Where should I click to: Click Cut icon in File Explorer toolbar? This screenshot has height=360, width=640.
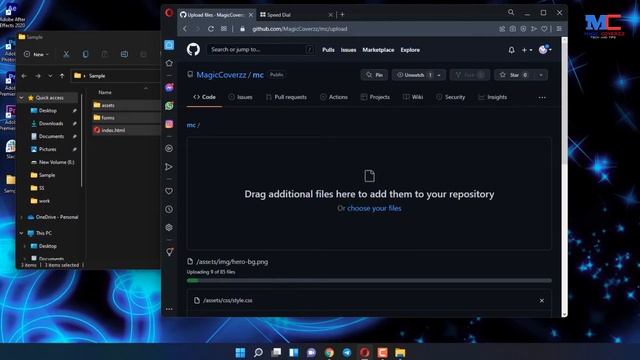point(66,54)
